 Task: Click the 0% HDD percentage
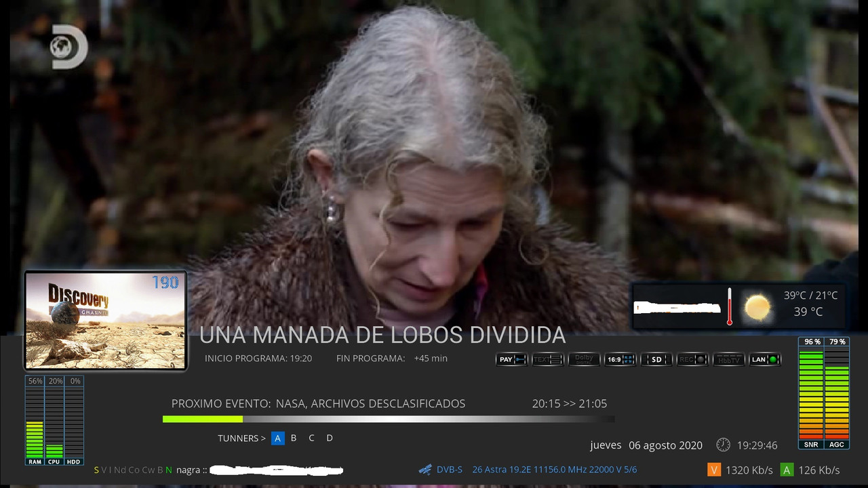pos(75,381)
